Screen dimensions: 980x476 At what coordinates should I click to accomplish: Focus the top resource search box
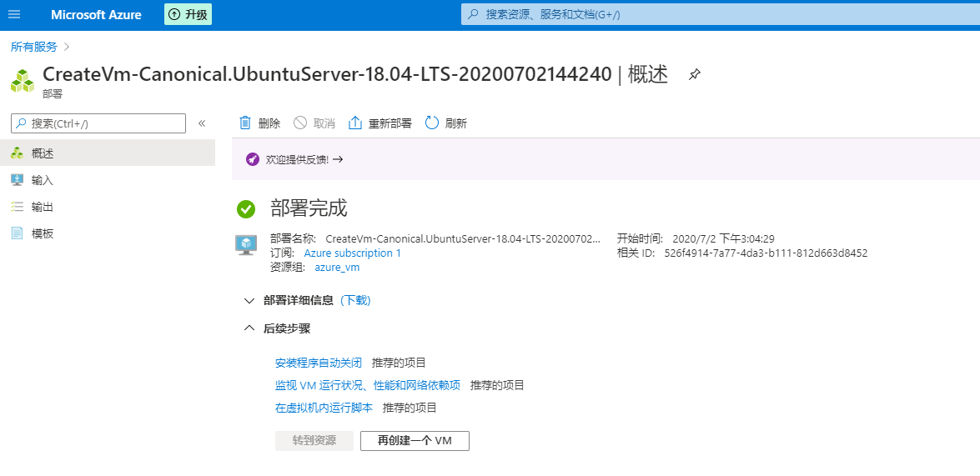[x=720, y=14]
